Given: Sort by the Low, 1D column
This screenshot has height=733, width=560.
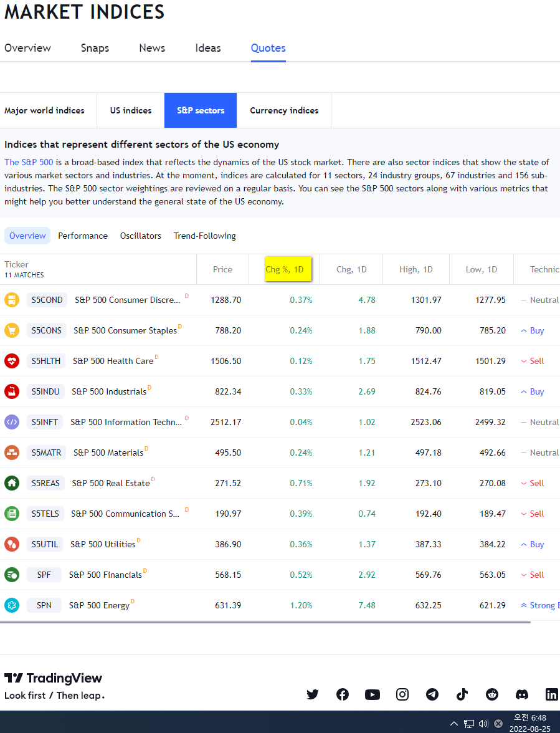Looking at the screenshot, I should click(x=481, y=269).
